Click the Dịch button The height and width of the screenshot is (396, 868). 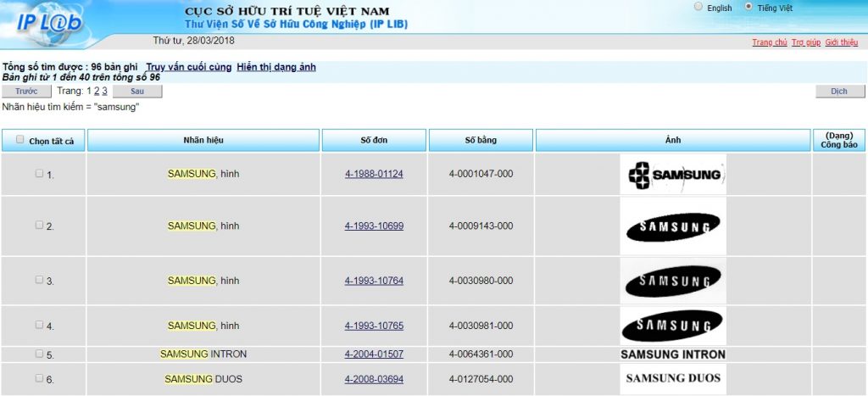point(840,92)
